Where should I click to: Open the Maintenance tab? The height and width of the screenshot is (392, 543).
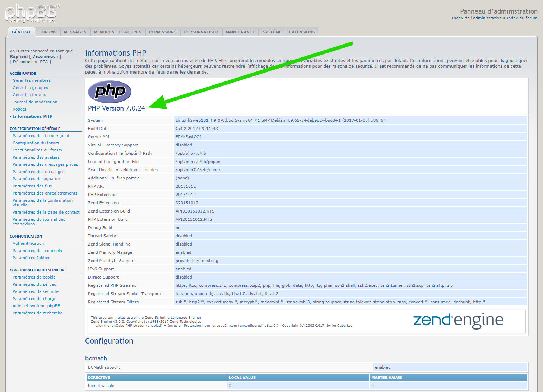click(x=240, y=32)
